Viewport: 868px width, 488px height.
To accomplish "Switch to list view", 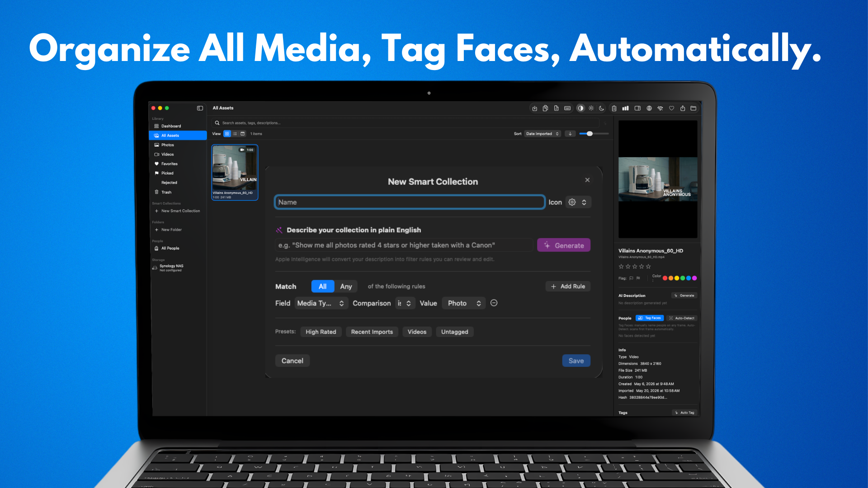I will (x=235, y=134).
